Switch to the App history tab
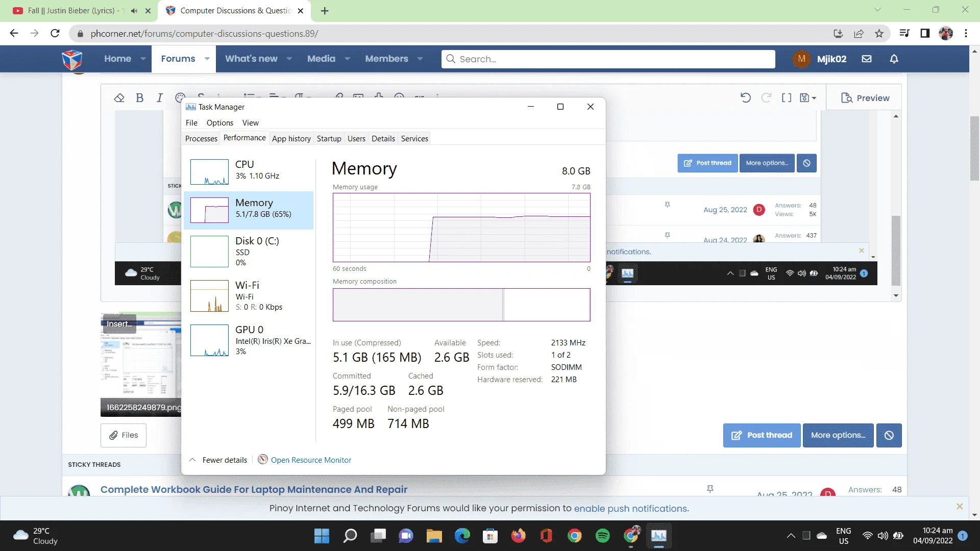Screen dimensions: 980x551 coord(291,139)
